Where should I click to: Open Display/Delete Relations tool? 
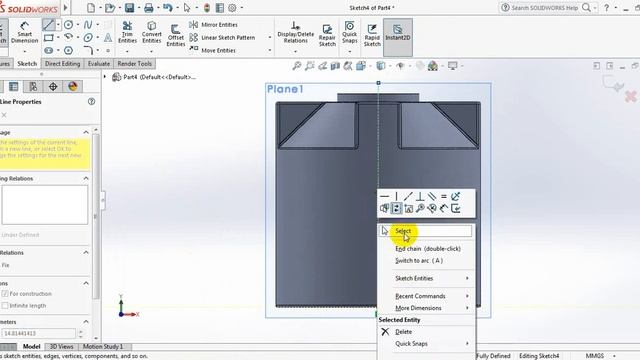coord(296,32)
